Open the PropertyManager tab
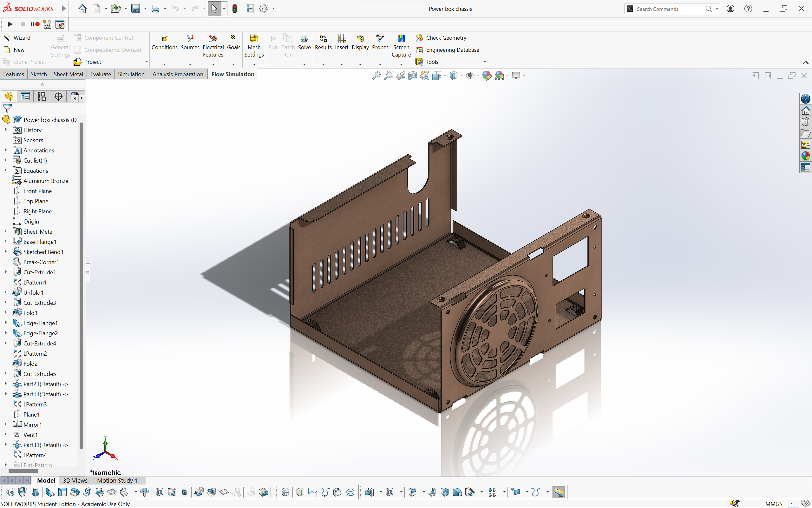 25,97
